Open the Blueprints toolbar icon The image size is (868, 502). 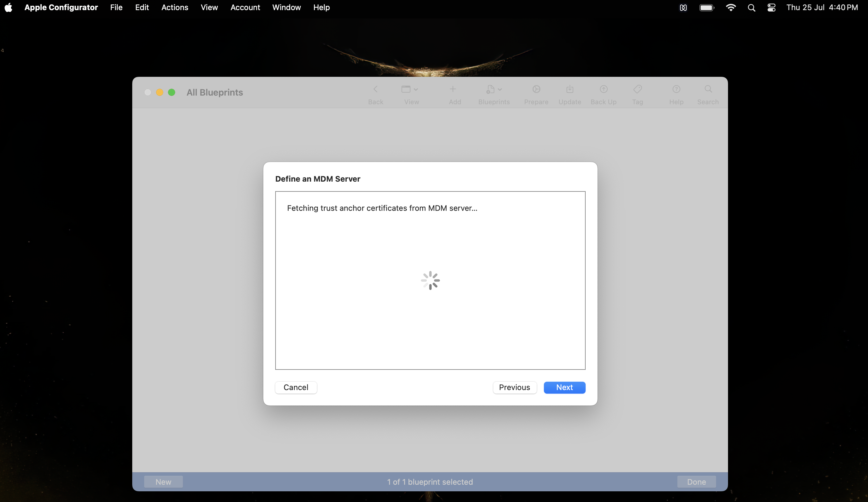(490, 89)
